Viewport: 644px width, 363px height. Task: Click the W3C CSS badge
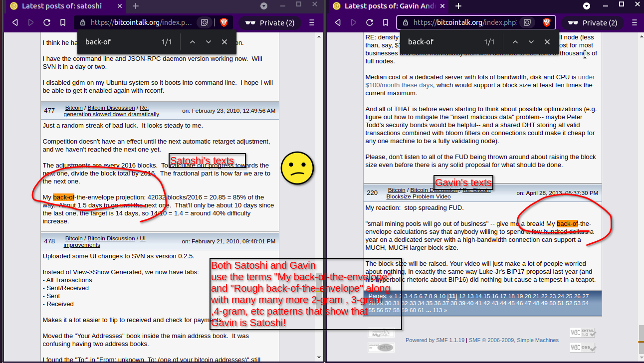pyautogui.click(x=583, y=347)
